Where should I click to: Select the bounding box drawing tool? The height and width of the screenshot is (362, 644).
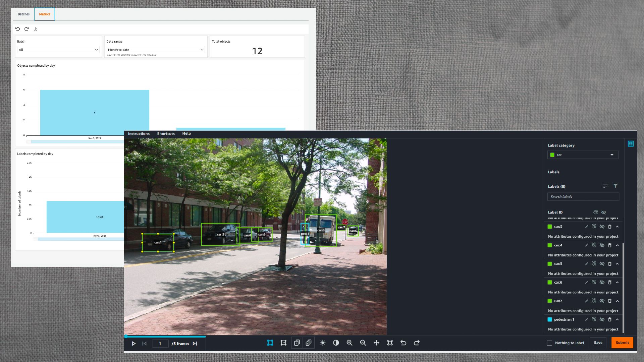(270, 343)
